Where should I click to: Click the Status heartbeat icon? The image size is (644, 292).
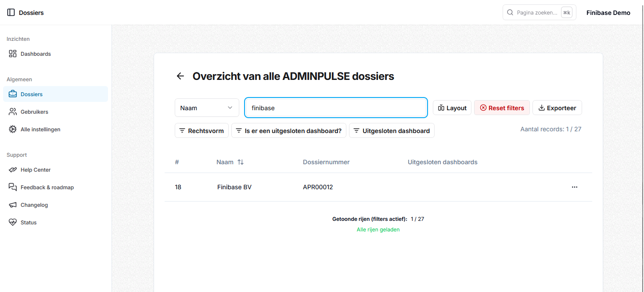[x=13, y=222]
